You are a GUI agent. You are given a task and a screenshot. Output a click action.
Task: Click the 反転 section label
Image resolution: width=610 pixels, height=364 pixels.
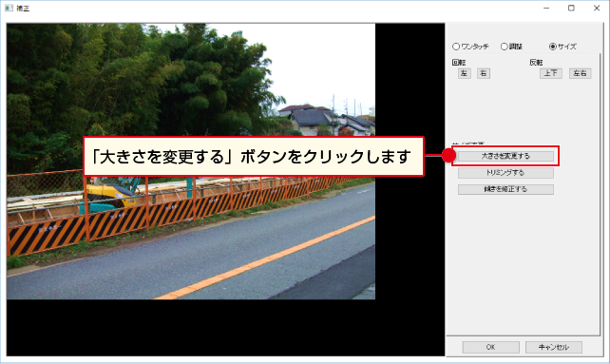[x=536, y=63]
